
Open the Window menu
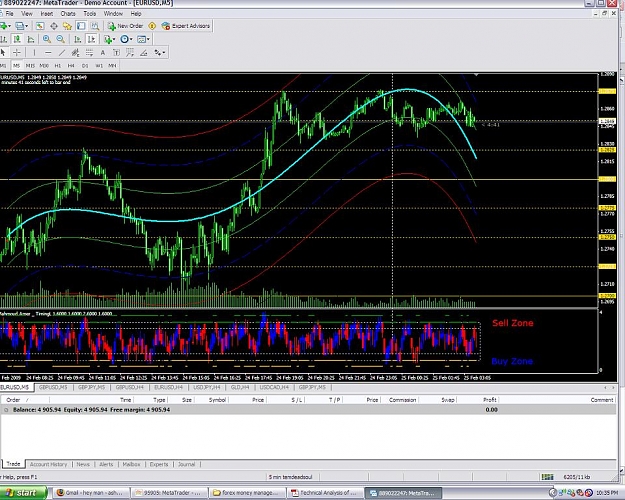(113, 14)
